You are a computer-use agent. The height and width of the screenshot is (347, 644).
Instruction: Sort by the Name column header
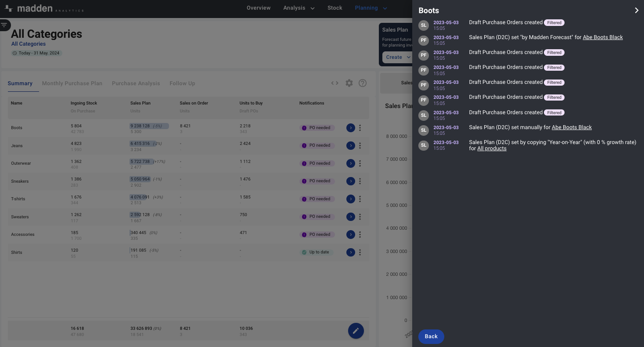[x=17, y=103]
